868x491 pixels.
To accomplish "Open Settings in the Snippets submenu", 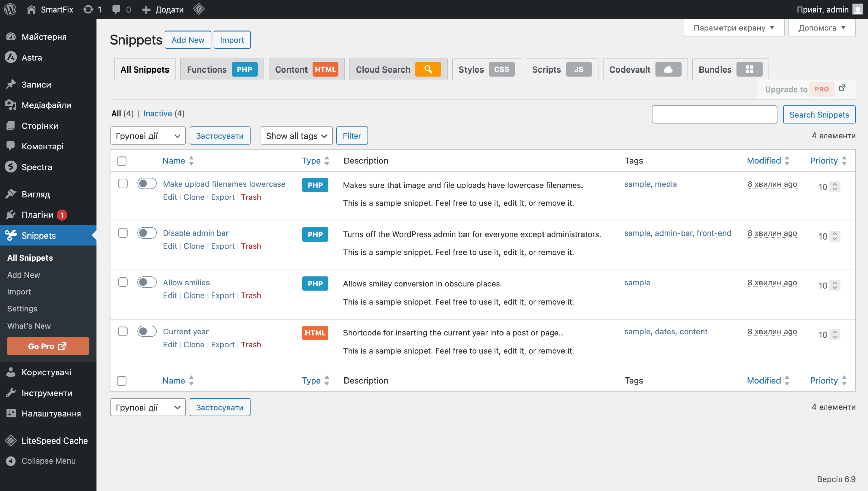I will click(x=22, y=309).
